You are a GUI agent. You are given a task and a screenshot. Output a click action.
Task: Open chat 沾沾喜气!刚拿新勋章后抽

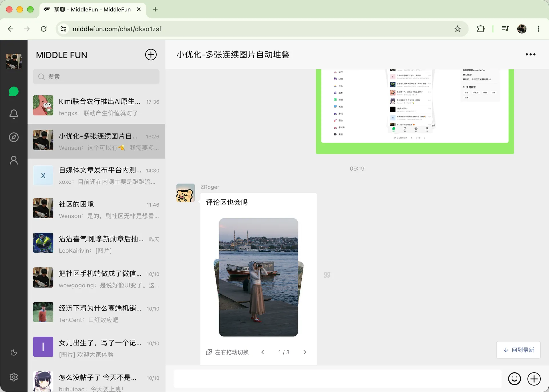click(96, 244)
